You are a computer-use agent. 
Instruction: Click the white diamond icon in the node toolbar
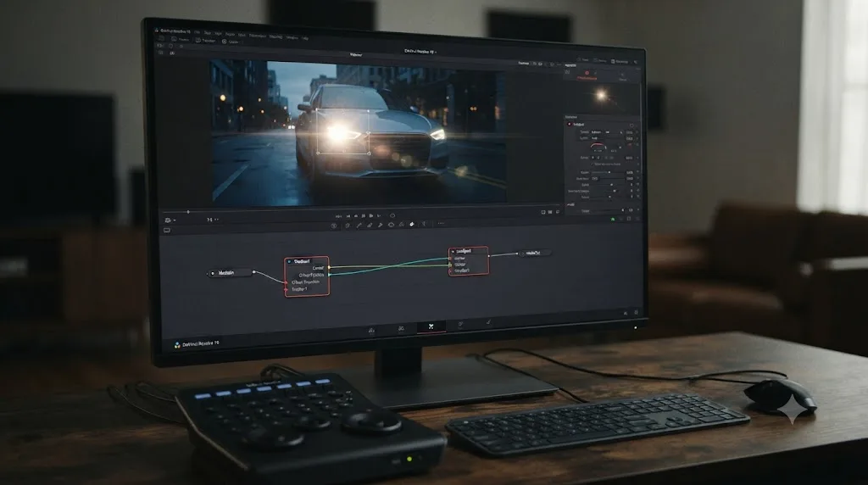click(x=412, y=224)
